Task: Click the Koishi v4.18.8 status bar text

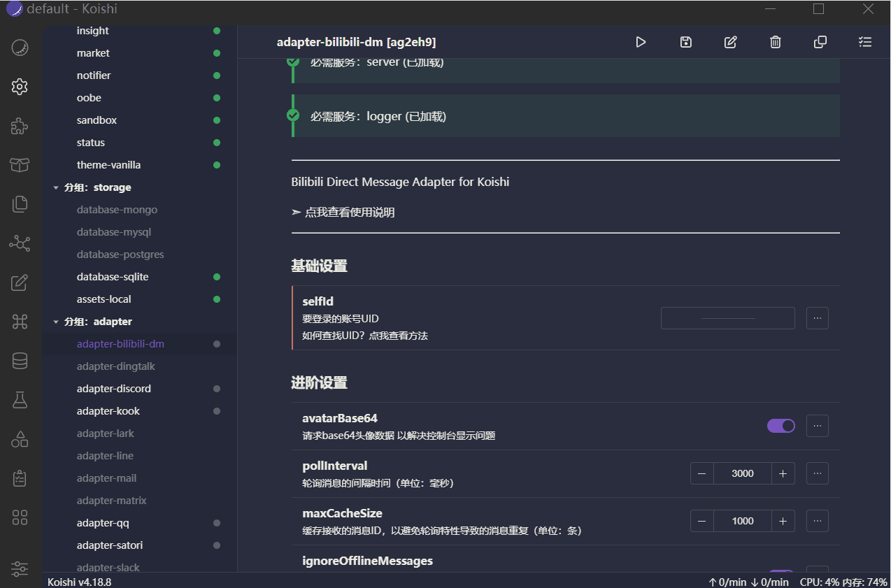Action: pyautogui.click(x=80, y=582)
